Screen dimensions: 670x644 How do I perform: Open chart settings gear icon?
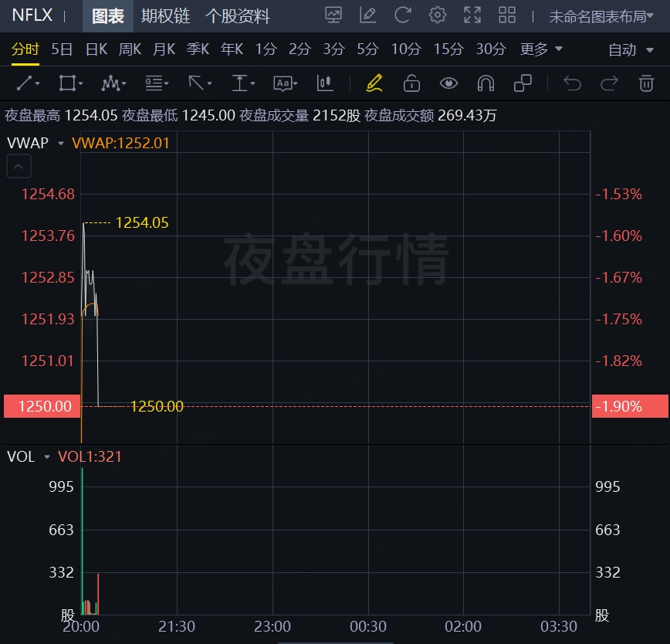pos(438,15)
